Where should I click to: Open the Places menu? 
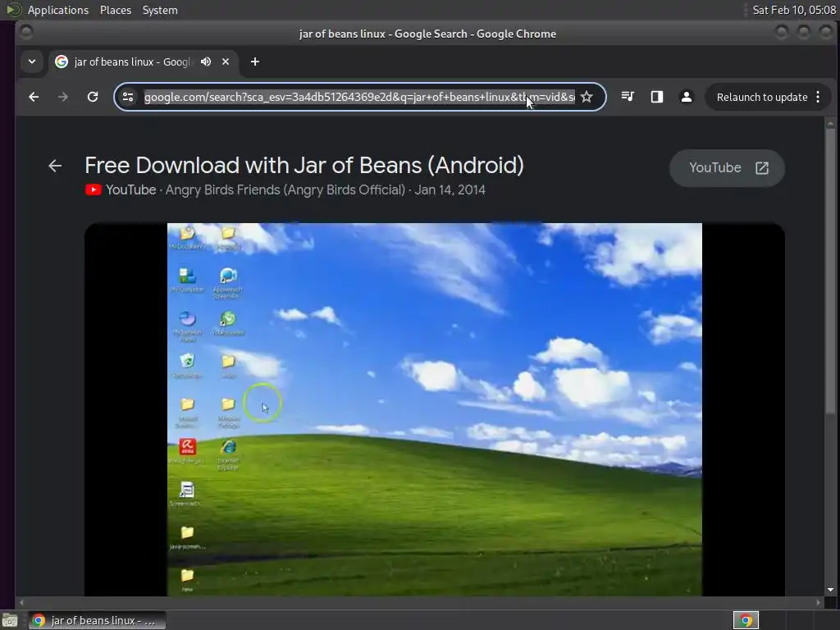[116, 10]
